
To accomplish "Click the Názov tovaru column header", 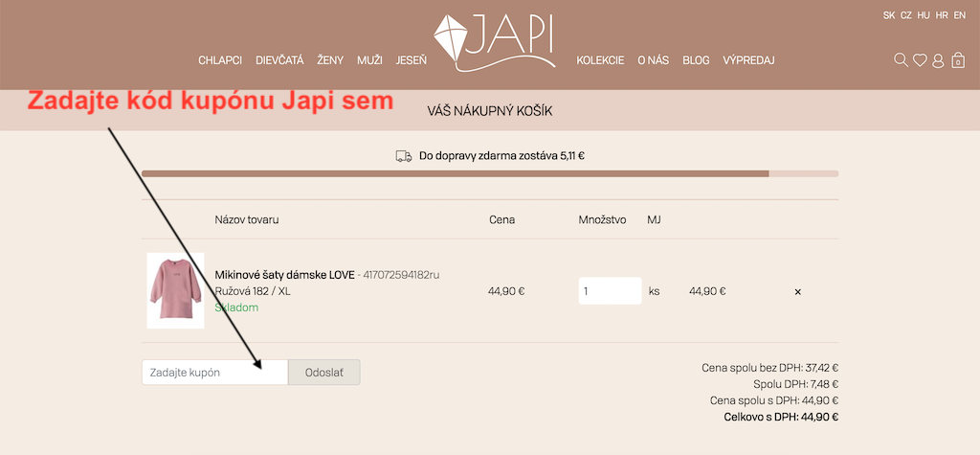I will click(x=247, y=219).
